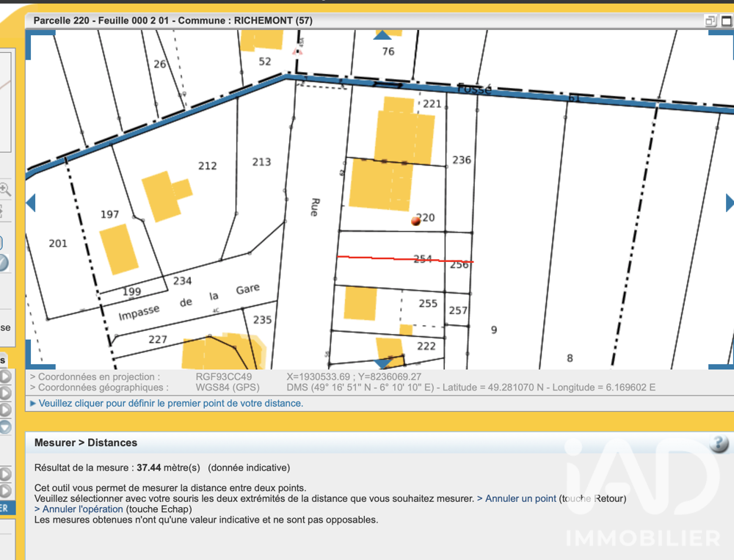Click parcel 212 on the map

(x=208, y=166)
